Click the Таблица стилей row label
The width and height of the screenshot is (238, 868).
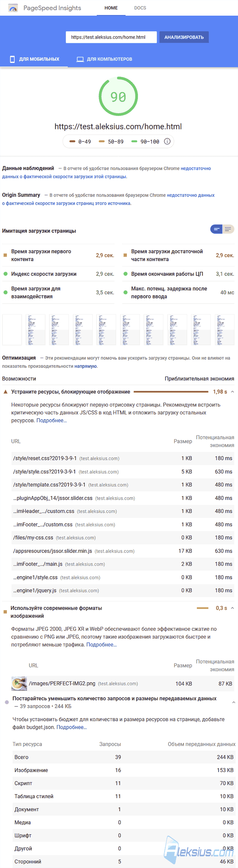[x=34, y=796]
